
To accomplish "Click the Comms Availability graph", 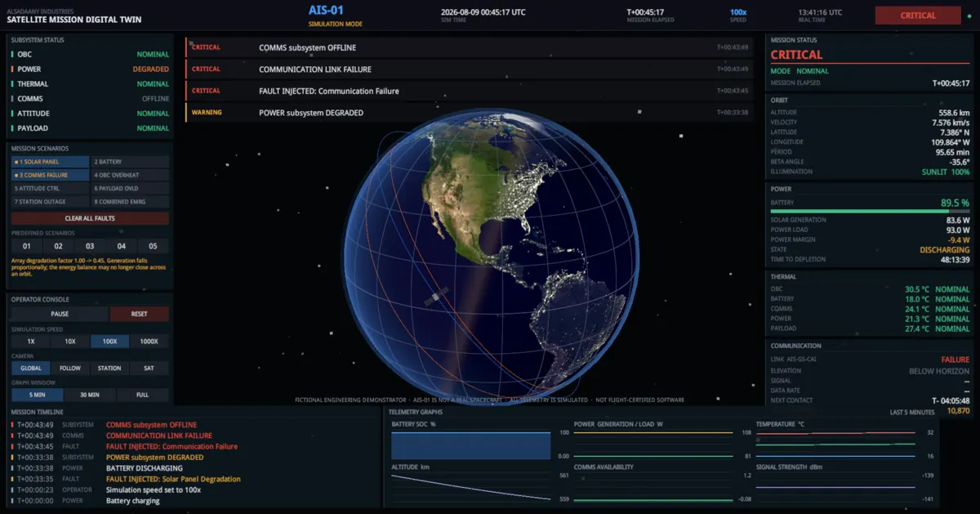I will click(653, 488).
